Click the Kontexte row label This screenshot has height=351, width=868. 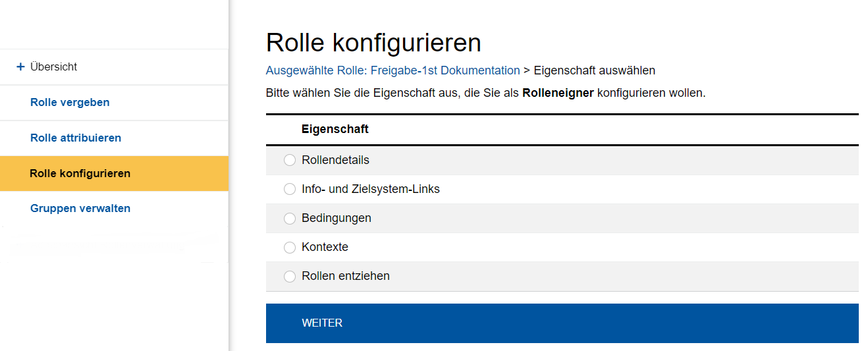[325, 248]
